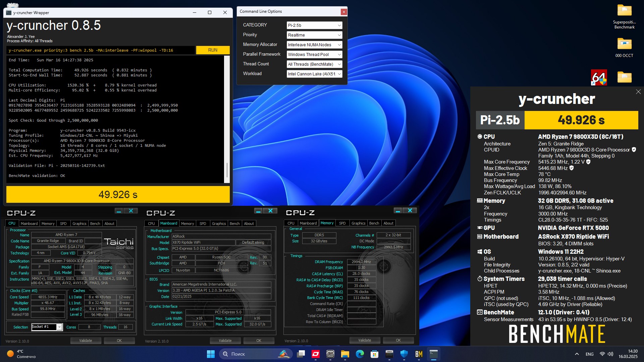Open the 000 OCCT desktop folder

(624, 48)
